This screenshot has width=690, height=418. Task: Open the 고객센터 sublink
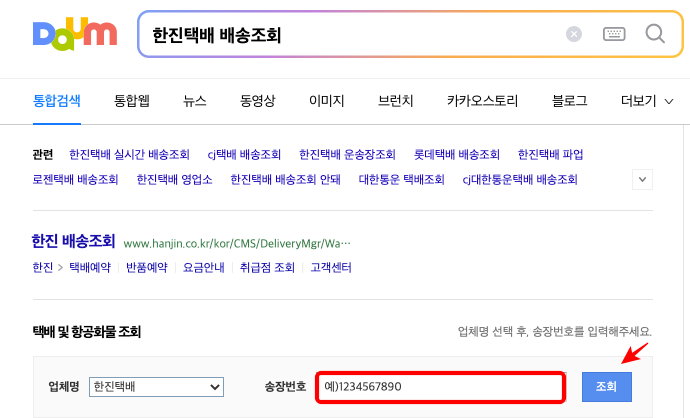click(x=331, y=268)
